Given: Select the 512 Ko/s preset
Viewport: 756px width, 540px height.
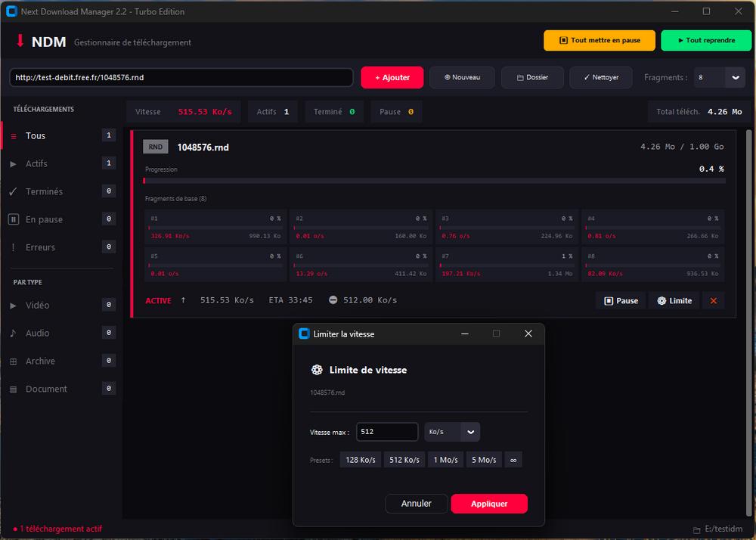Looking at the screenshot, I should [x=404, y=460].
